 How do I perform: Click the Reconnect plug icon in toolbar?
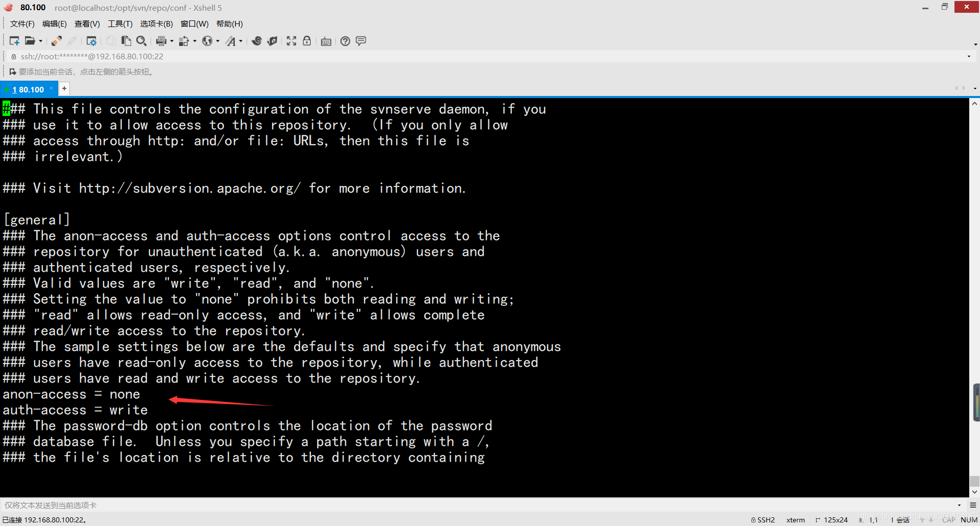57,41
